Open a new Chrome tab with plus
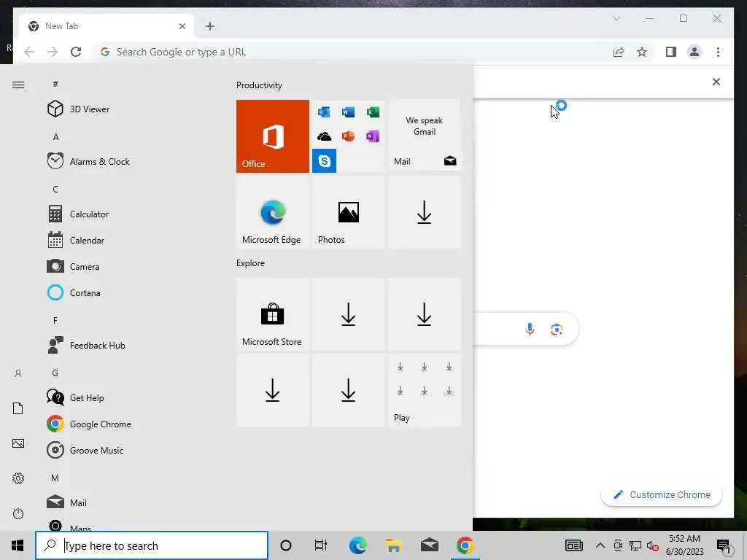Viewport: 747px width, 560px height. (x=210, y=26)
